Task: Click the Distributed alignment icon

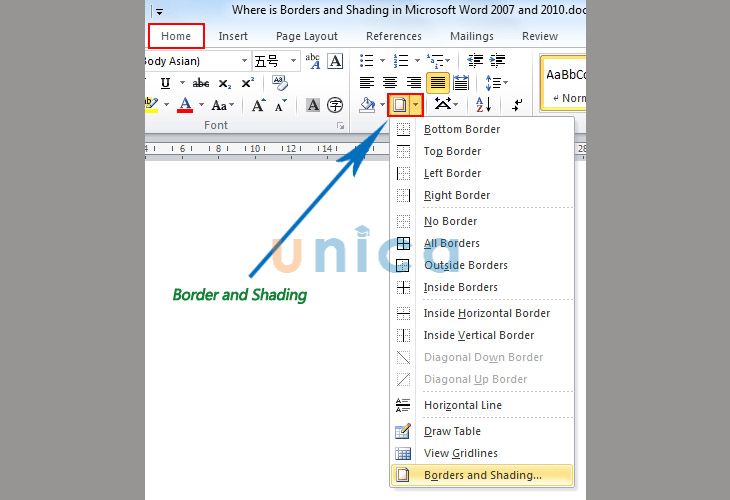Action: click(460, 83)
